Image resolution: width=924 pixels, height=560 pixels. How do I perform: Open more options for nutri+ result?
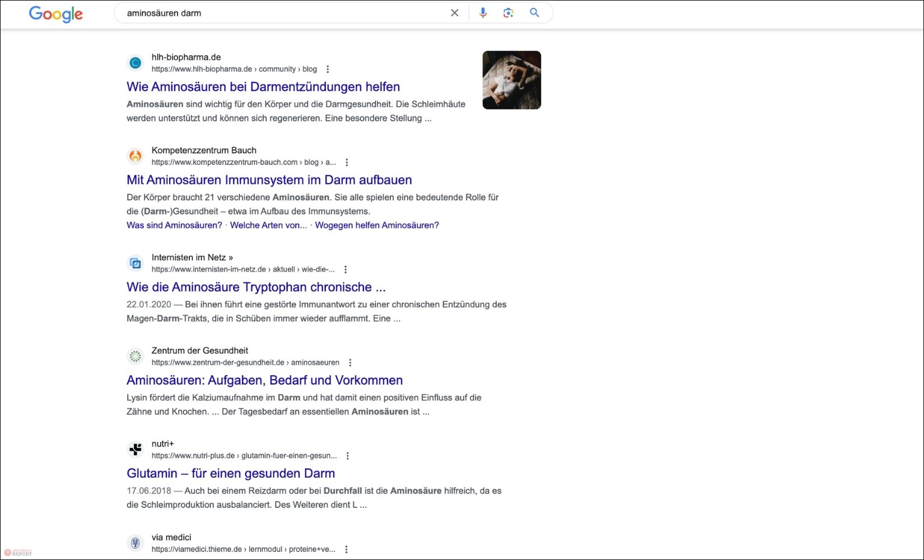[348, 456]
